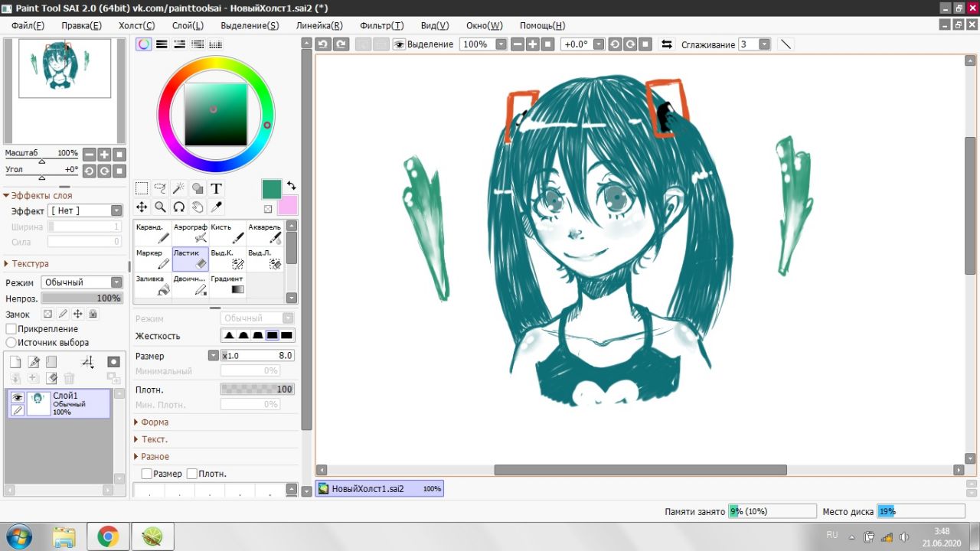Viewport: 980px width, 551px height.
Task: Show the color wheel panel
Action: pyautogui.click(x=143, y=44)
